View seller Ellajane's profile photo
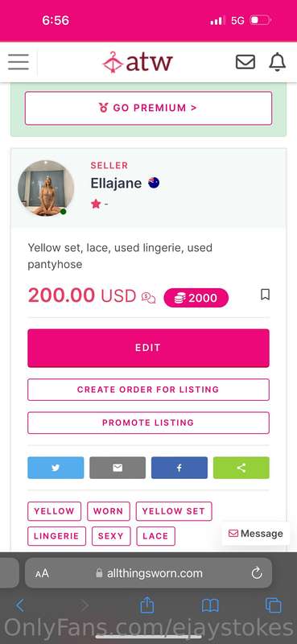The image size is (297, 644). (46, 188)
